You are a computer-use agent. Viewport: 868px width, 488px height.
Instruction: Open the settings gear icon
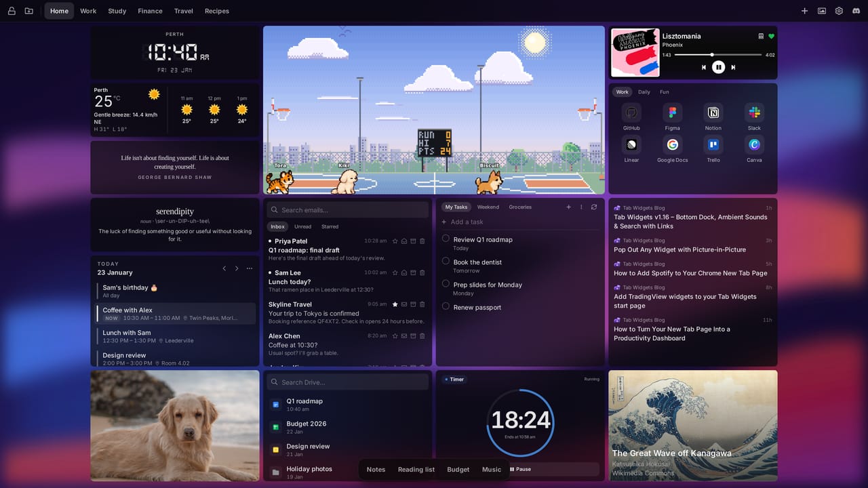(839, 11)
